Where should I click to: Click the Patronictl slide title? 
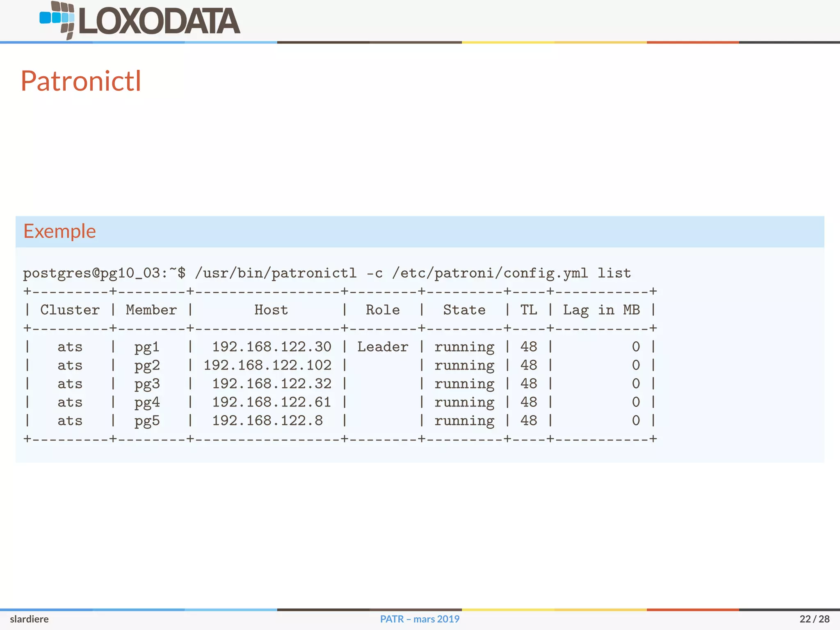coord(81,81)
